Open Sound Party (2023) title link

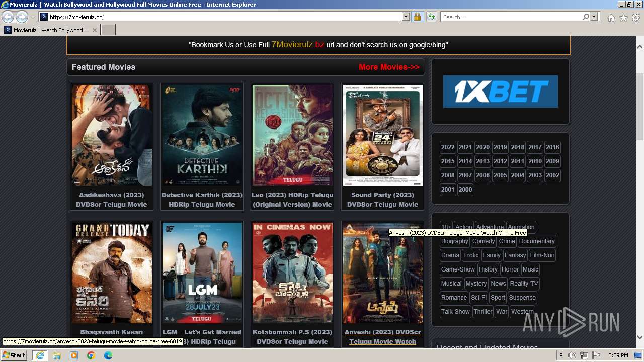click(382, 200)
